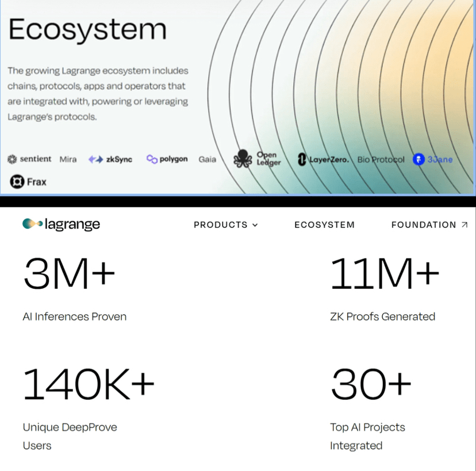Select the Polygon logo

pos(167,159)
